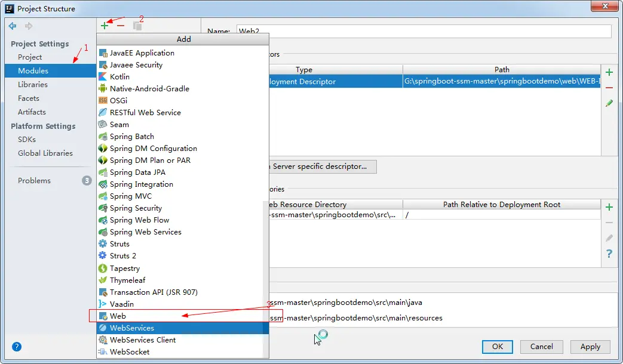The height and width of the screenshot is (364, 623).
Task: Choose Spring MVC from Add menu
Action: (182, 196)
